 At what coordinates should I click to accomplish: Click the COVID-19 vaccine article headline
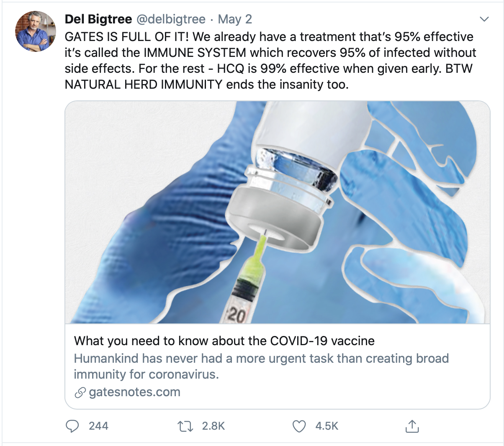pos(224,341)
